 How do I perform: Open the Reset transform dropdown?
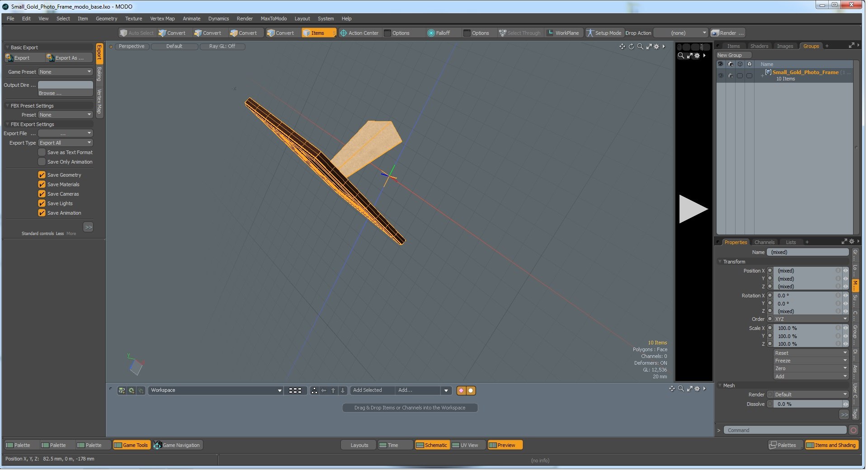point(811,353)
